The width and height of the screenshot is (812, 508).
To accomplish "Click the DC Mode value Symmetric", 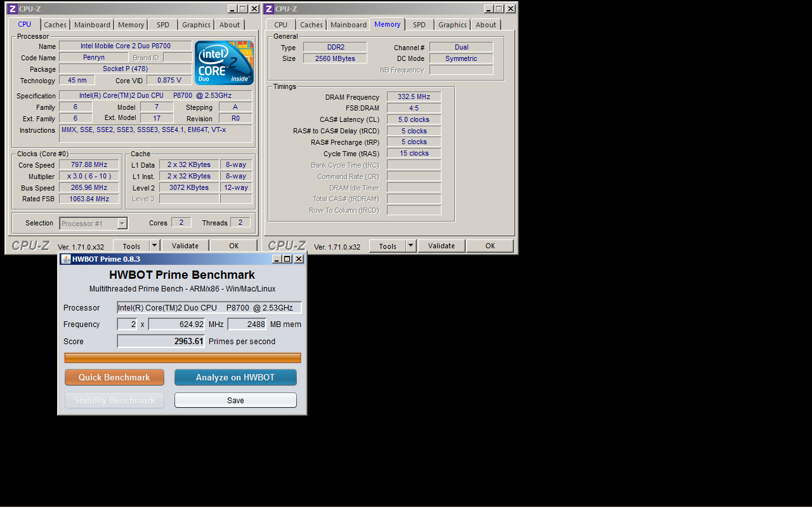I will pos(461,59).
